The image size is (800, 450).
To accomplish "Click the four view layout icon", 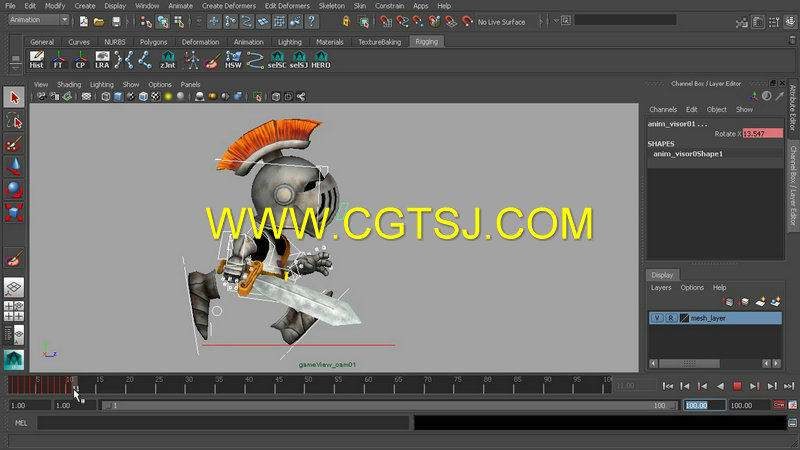I will click(x=14, y=311).
